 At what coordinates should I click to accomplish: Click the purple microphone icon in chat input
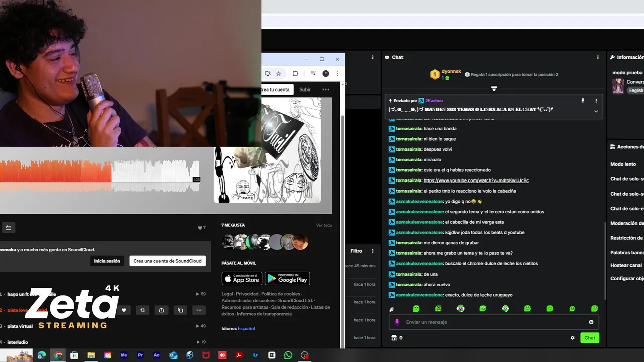click(397, 322)
